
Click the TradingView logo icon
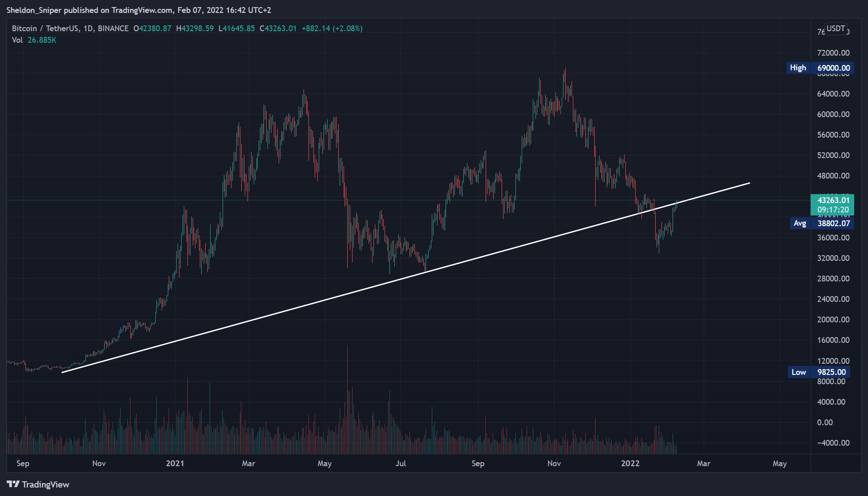click(13, 484)
